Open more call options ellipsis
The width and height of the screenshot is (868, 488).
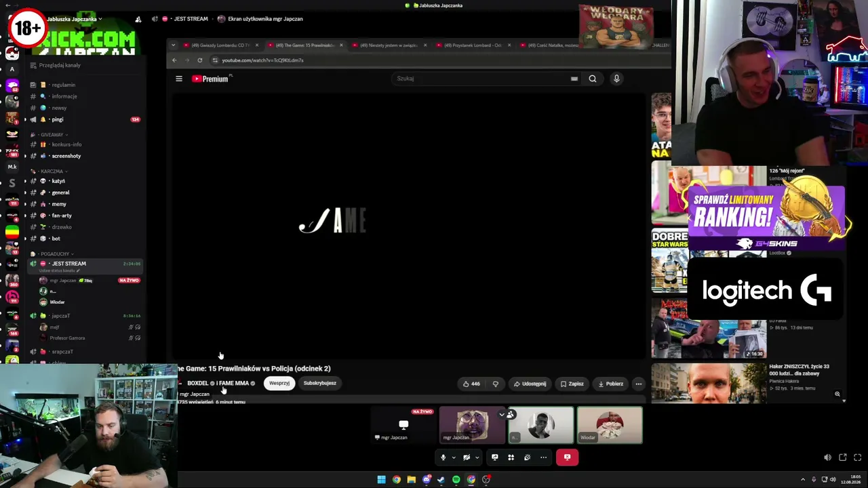point(543,457)
